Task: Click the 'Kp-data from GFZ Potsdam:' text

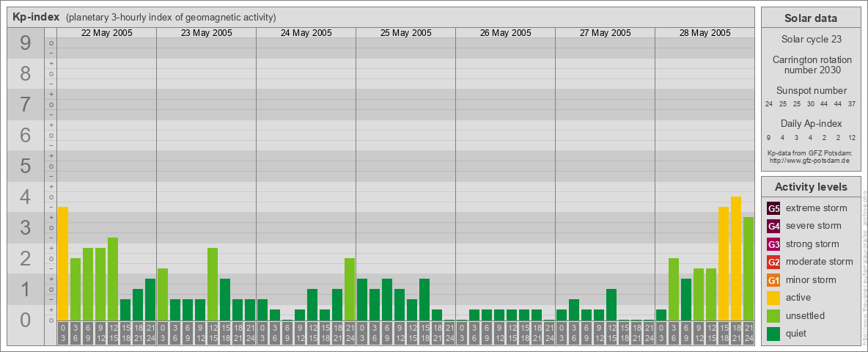Action: pyautogui.click(x=811, y=153)
